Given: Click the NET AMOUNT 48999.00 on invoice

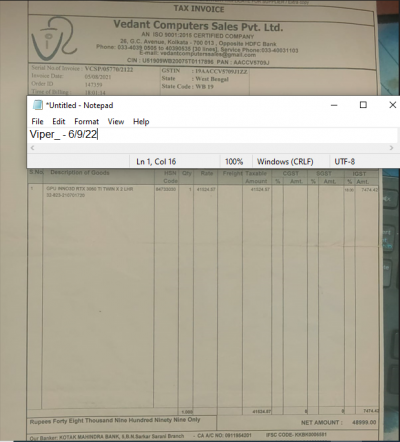Looking at the screenshot, I should point(338,423).
